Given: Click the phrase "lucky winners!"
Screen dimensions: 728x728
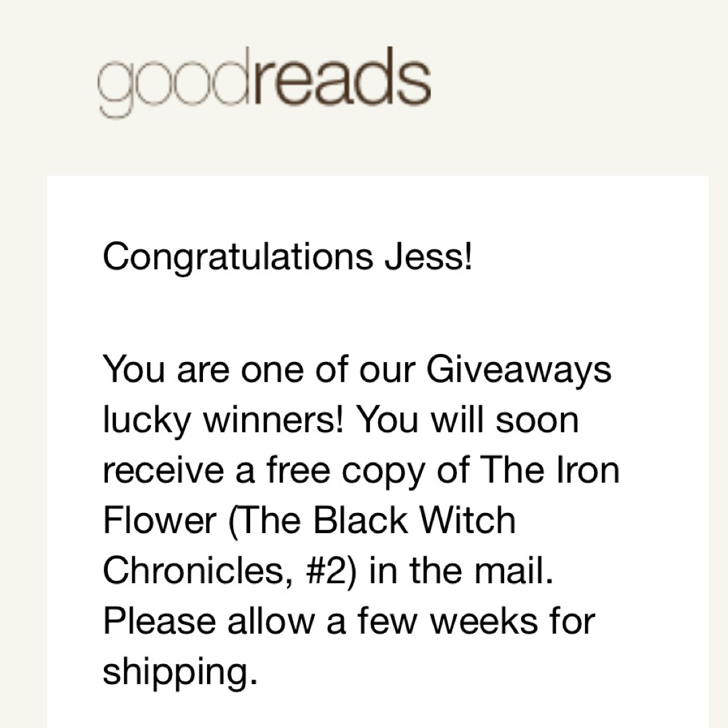Looking at the screenshot, I should [224, 421].
